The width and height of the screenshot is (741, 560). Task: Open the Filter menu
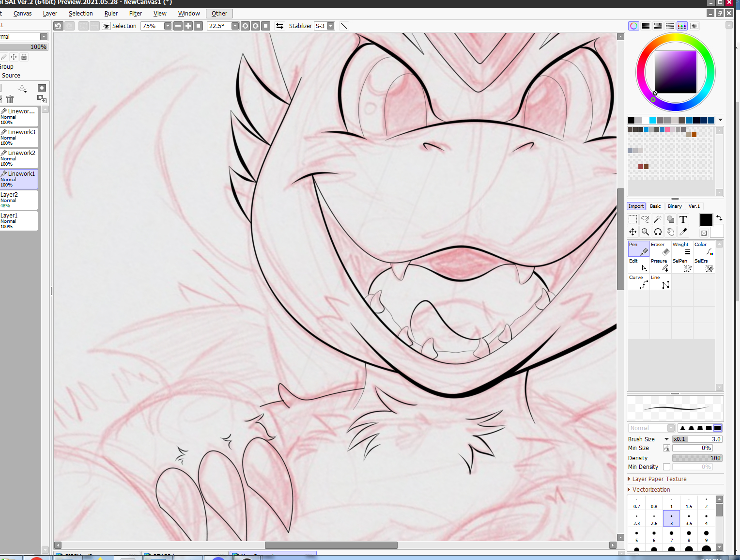click(136, 14)
